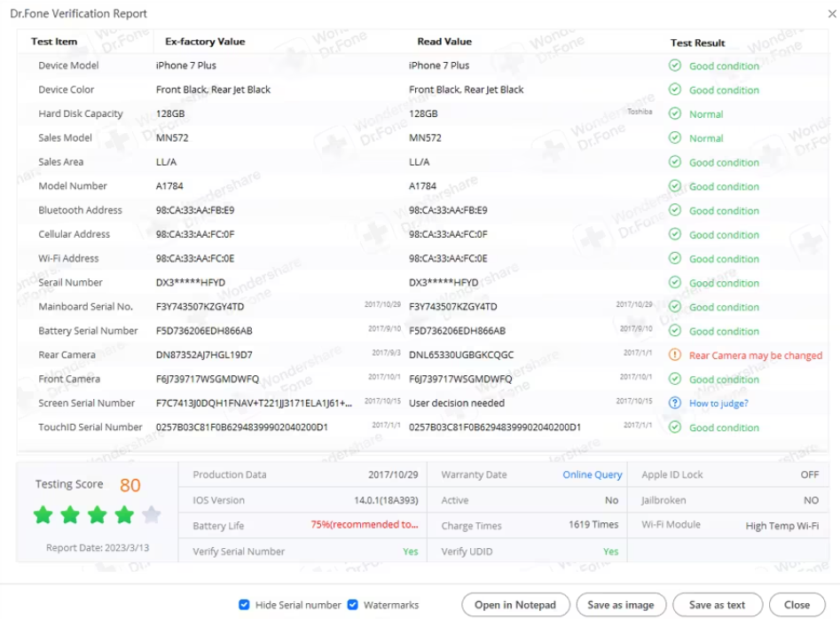This screenshot has width=840, height=619.
Task: Click the first green rating star
Action: pyautogui.click(x=43, y=514)
